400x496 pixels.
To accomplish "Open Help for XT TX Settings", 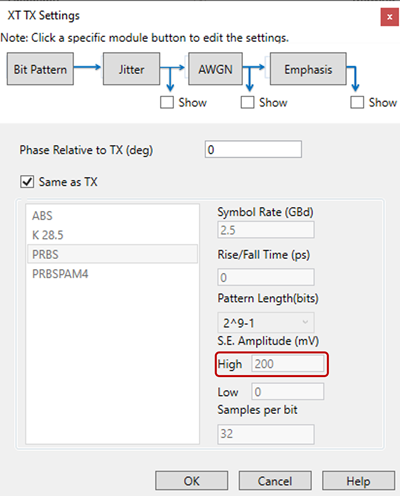I will pos(358,481).
